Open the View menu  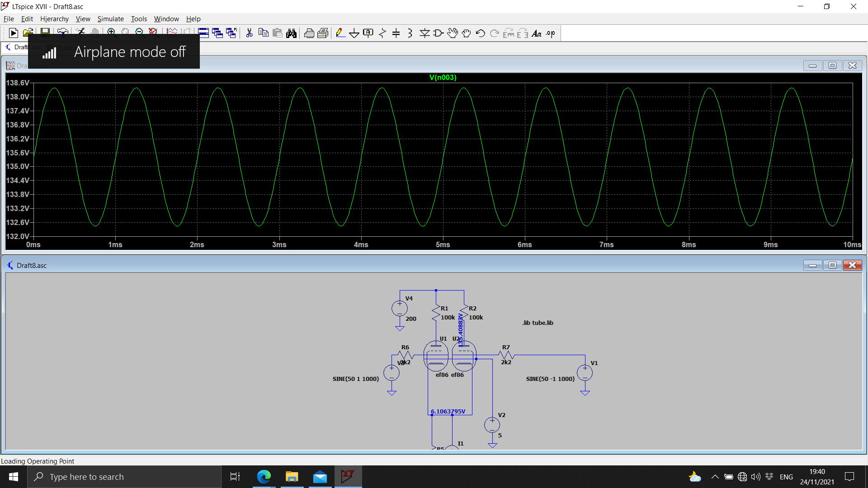pyautogui.click(x=83, y=19)
